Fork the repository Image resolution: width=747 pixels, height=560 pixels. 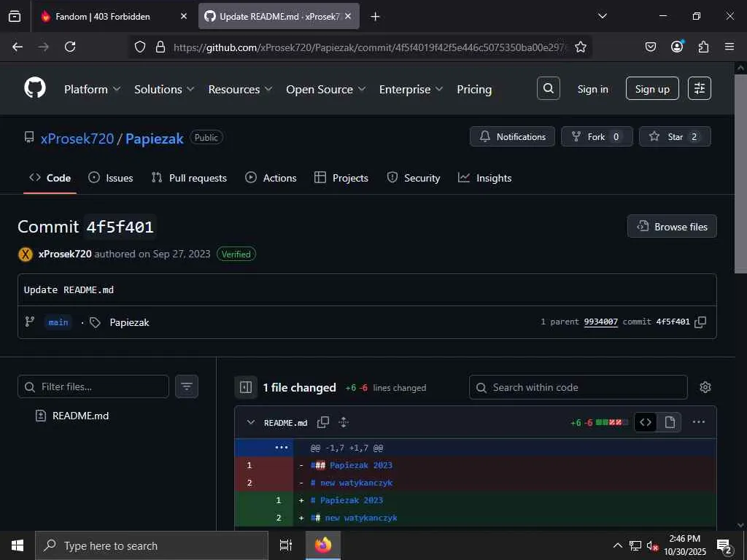(x=597, y=136)
